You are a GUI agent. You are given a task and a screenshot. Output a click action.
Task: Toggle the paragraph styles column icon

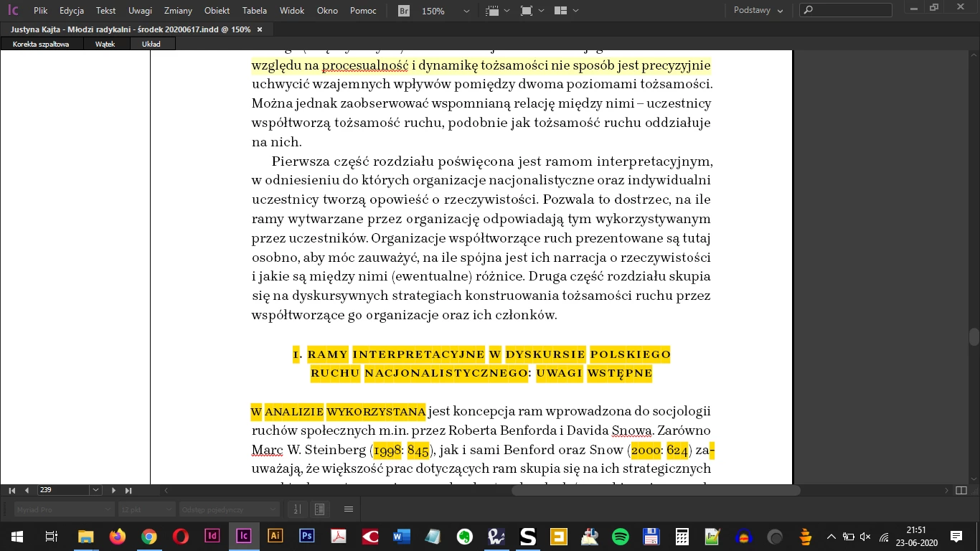pos(320,509)
